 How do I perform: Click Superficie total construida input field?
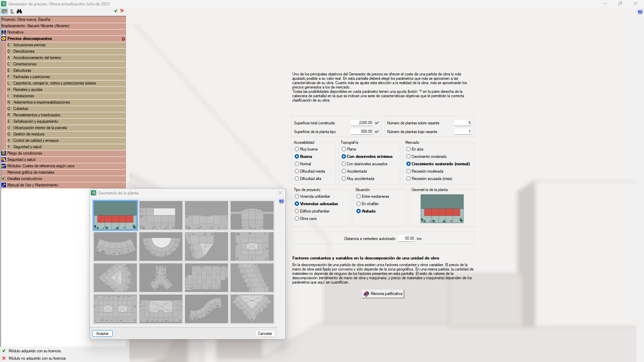click(x=362, y=123)
